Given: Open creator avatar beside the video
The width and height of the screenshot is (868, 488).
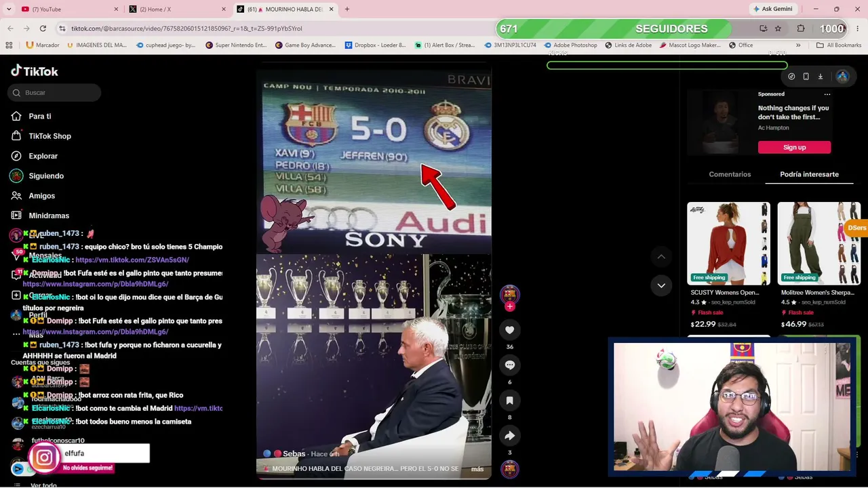Looking at the screenshot, I should click(510, 294).
